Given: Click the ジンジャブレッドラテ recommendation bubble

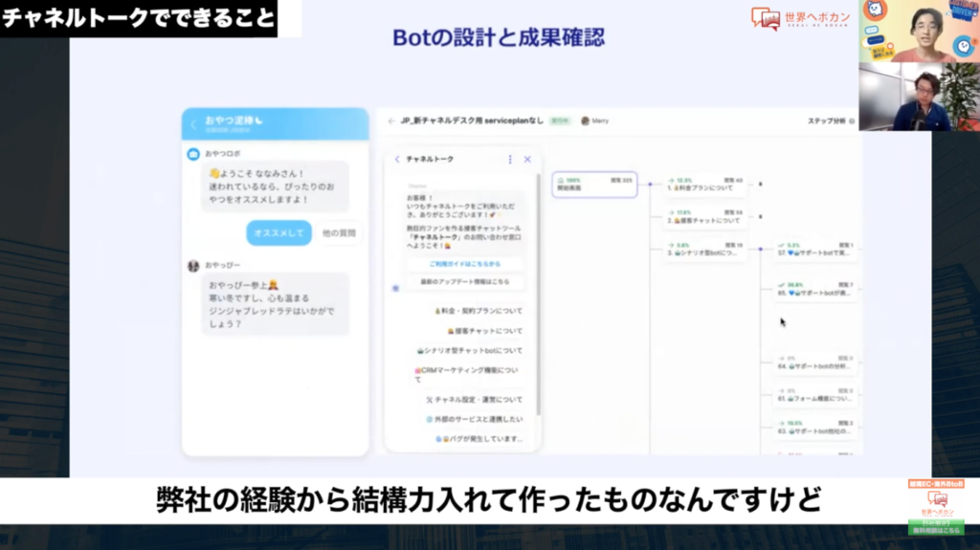Looking at the screenshot, I should point(275,304).
